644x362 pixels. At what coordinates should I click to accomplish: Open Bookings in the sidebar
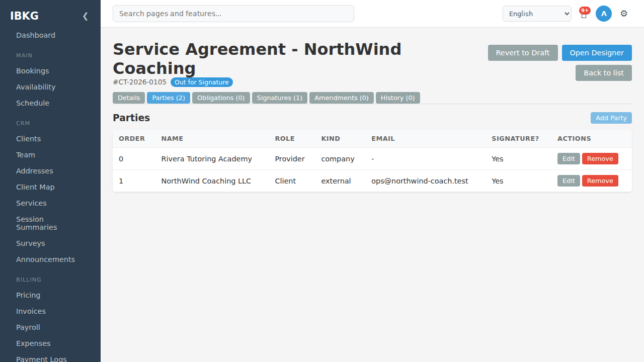point(33,71)
